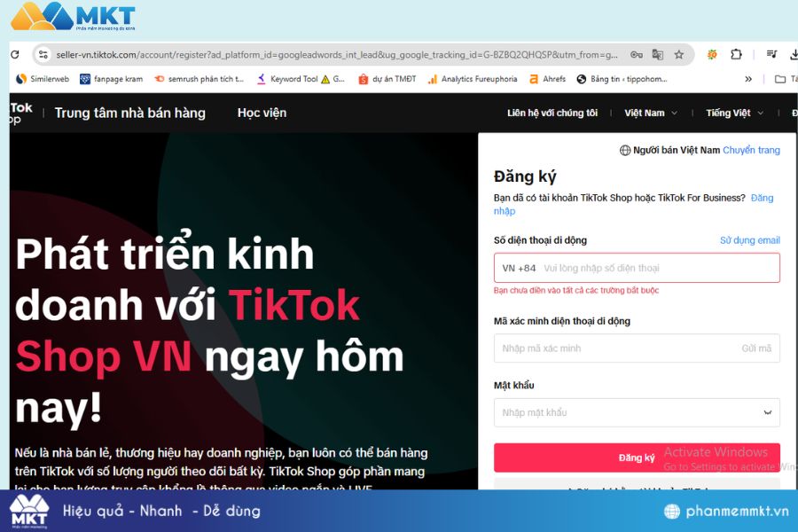Open fanpage kram bookmark
Screen dimensions: 798x532
point(112,79)
